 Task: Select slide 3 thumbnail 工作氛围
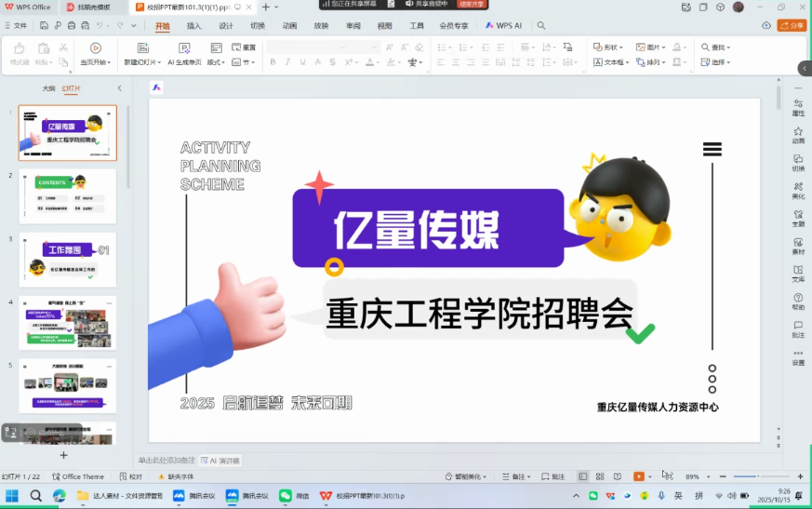pos(68,258)
